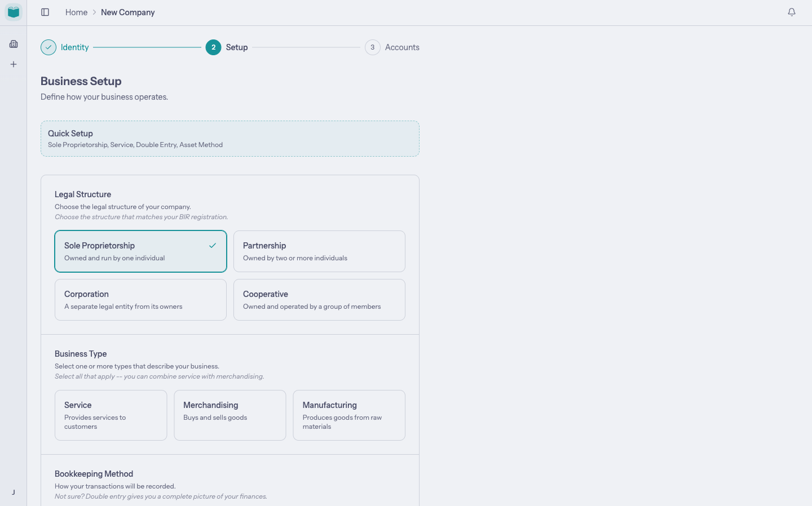Viewport: 812px width, 506px height.
Task: Select Corporation legal structure option
Action: click(140, 300)
